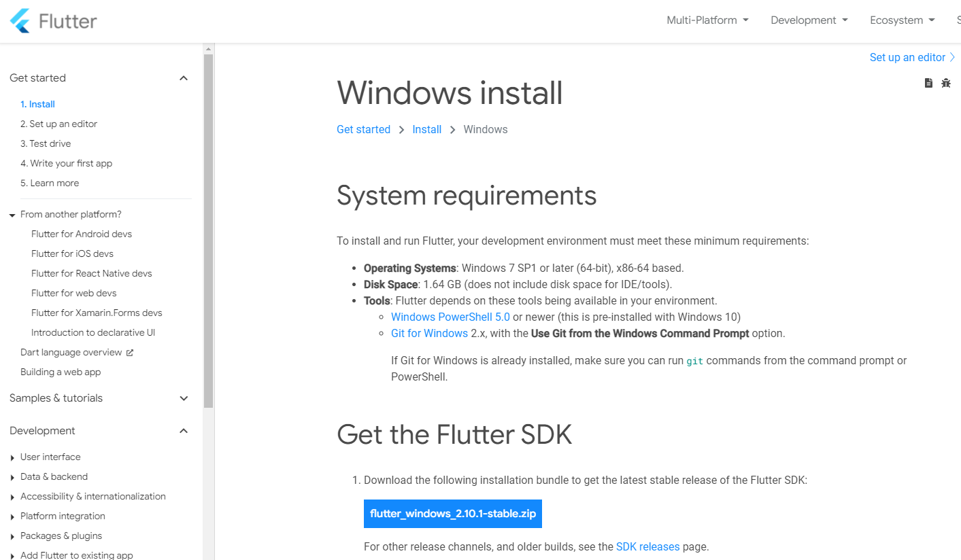The image size is (961, 560).
Task: Open Flutter for web devs
Action: [x=74, y=293]
